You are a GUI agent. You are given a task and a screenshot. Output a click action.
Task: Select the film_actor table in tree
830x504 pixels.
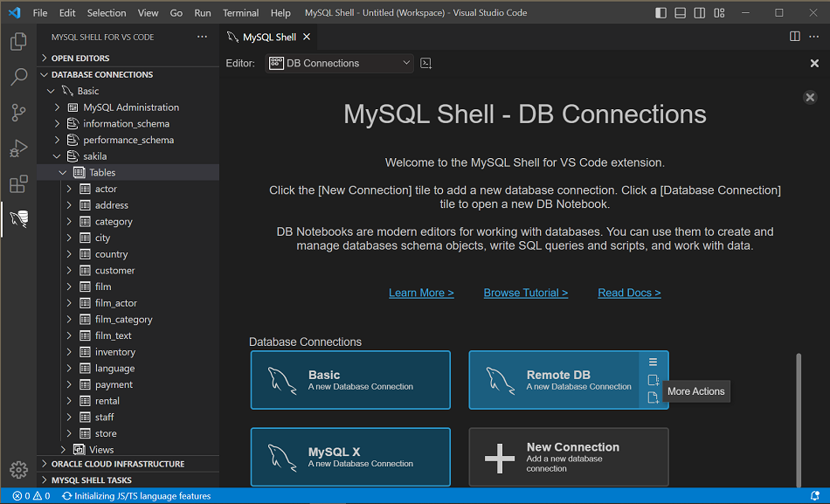(115, 303)
